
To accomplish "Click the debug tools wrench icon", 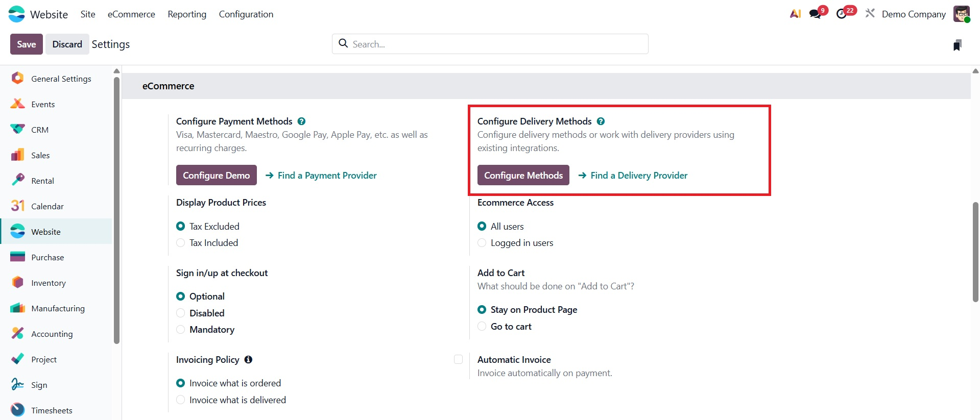I will point(870,13).
